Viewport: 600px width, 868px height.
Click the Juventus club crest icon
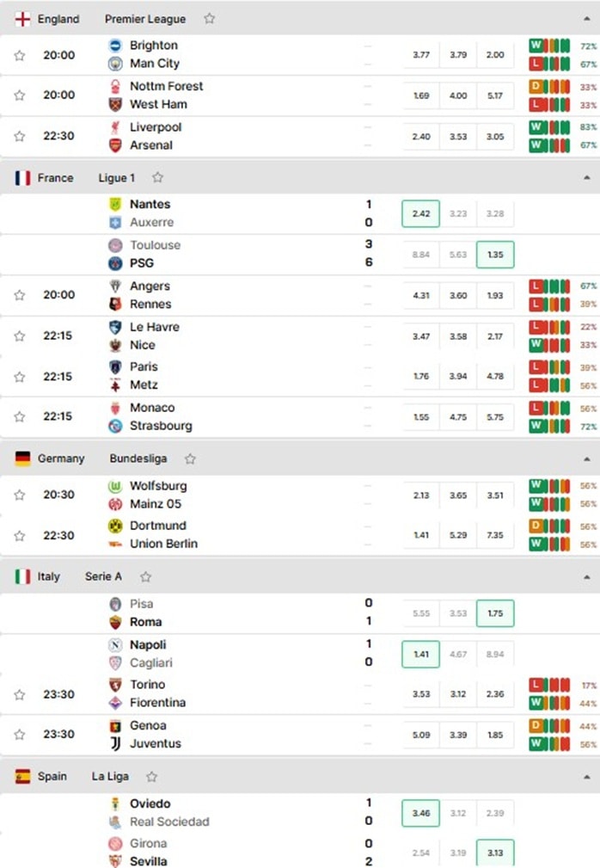[x=115, y=744]
